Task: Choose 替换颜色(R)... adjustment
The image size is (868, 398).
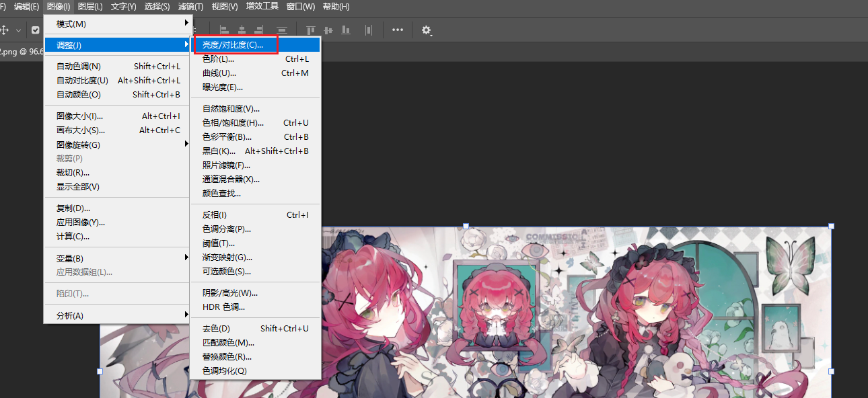Action: coord(256,357)
